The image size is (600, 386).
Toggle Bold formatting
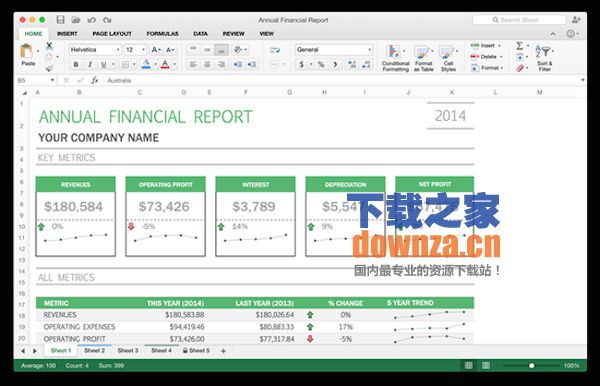pyautogui.click(x=76, y=64)
